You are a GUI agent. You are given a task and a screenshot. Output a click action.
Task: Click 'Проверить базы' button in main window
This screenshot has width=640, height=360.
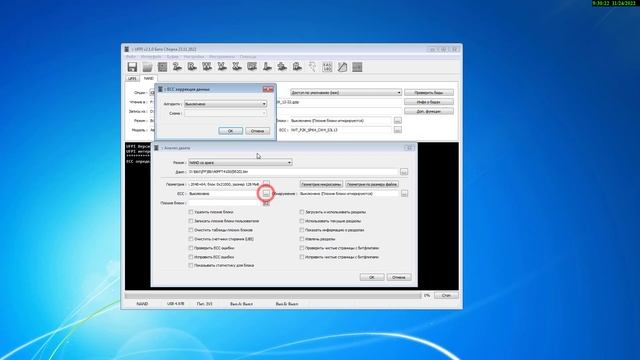pos(429,93)
